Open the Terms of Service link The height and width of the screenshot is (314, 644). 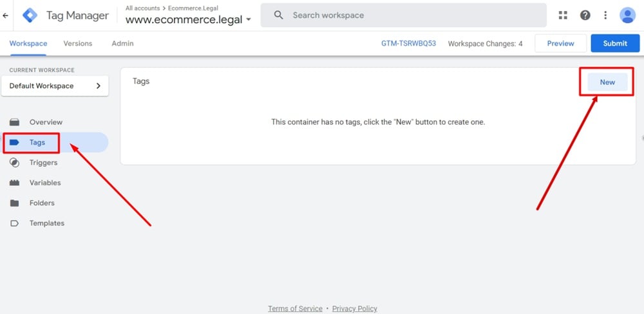pyautogui.click(x=296, y=309)
